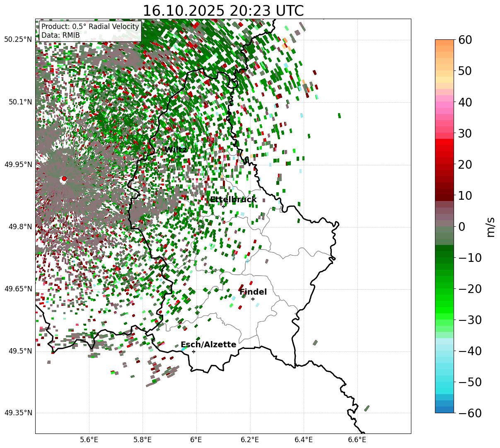Click the 49.65°N latitude tick label
This screenshot has width=500, height=448.
(18, 289)
